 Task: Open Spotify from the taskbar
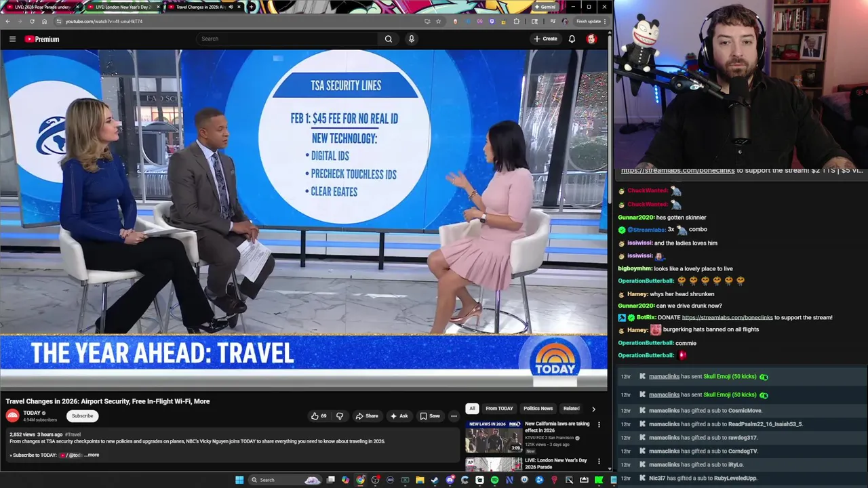point(494,480)
